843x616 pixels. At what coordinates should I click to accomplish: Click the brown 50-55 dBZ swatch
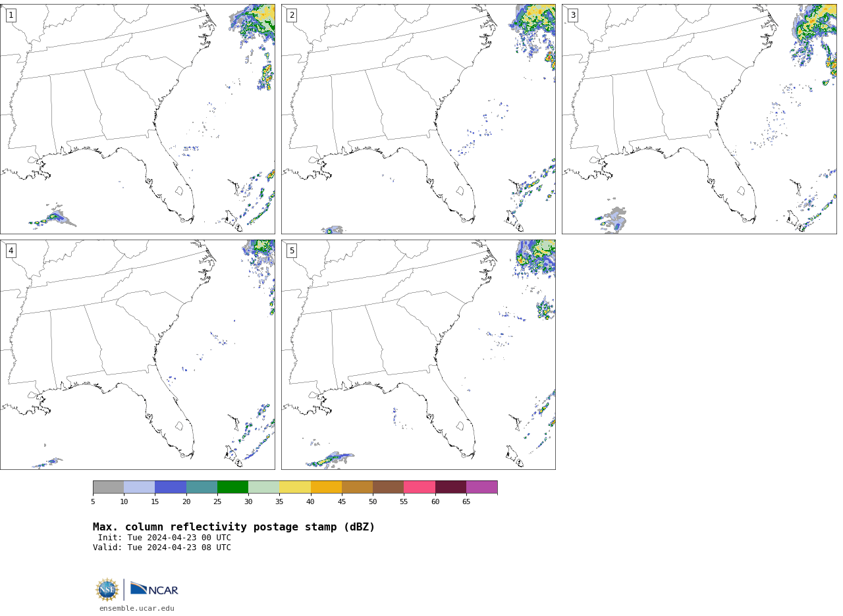389,487
